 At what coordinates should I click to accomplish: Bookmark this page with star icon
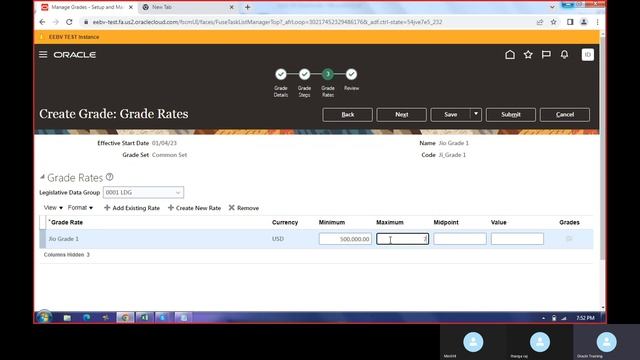[553, 22]
